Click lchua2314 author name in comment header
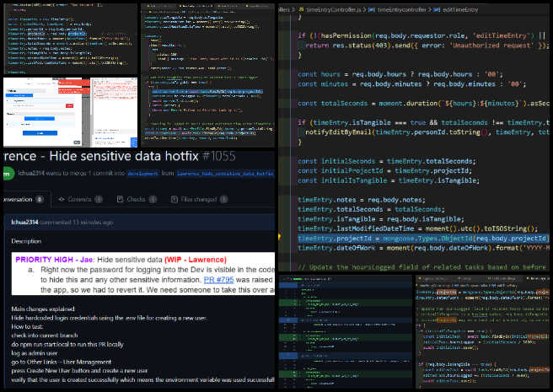The width and height of the screenshot is (553, 392). 24,223
